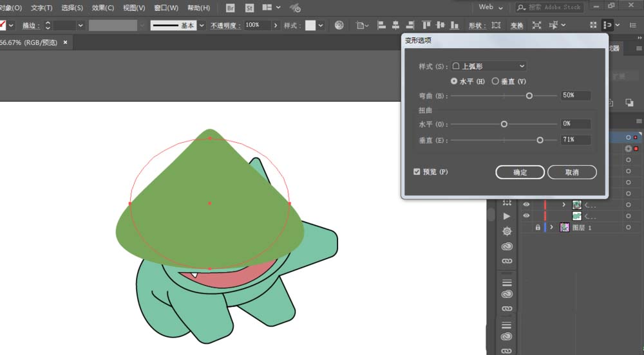Open the control bar list menu icon

pos(632,25)
